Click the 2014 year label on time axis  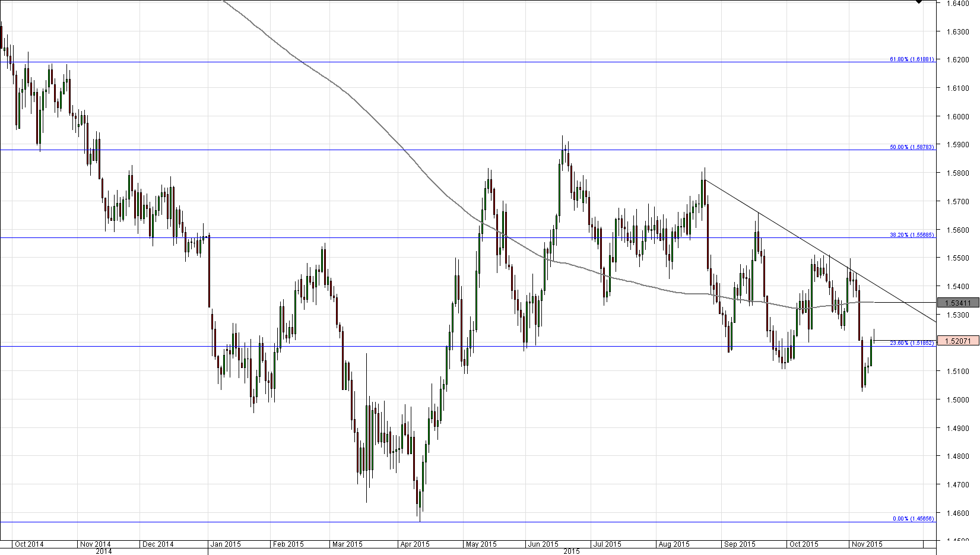coord(103,551)
